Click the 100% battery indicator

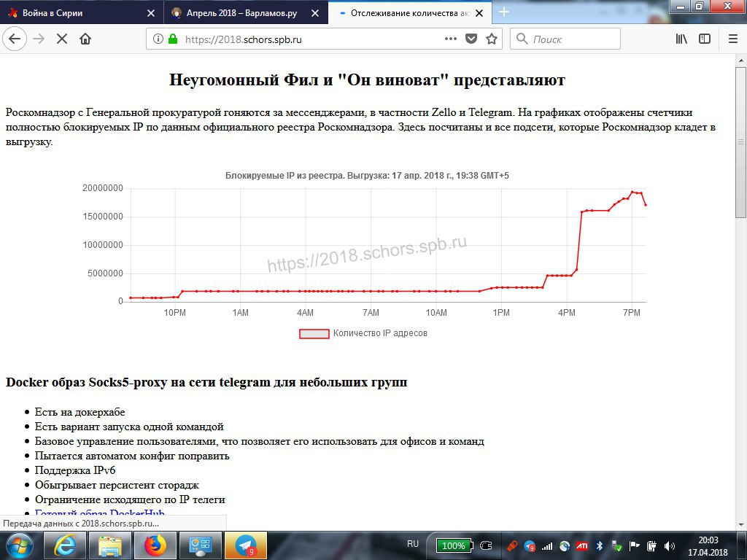pos(454,545)
